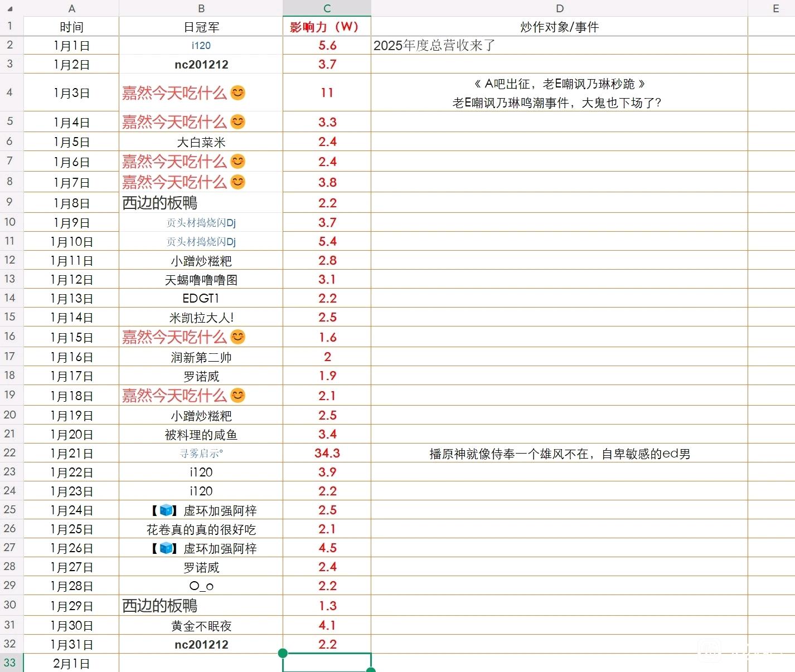The image size is (795, 672).
Task: Click the 寻雾启示° champion cell
Action: [201, 453]
